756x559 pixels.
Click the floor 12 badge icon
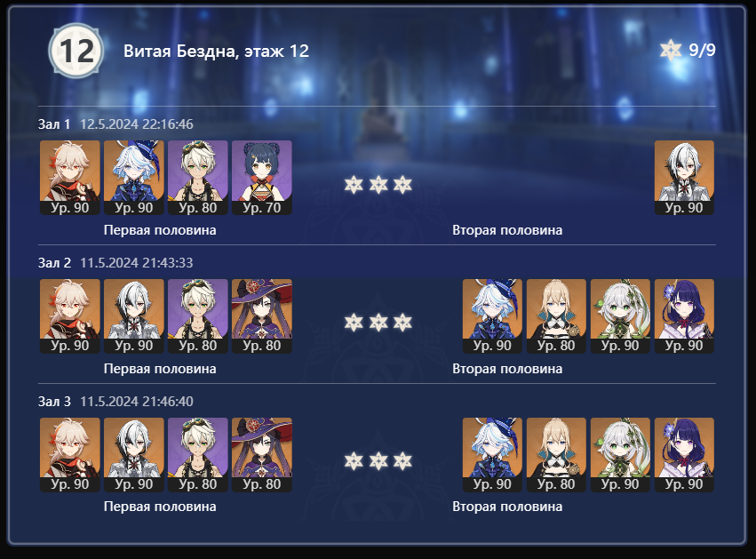coord(76,51)
